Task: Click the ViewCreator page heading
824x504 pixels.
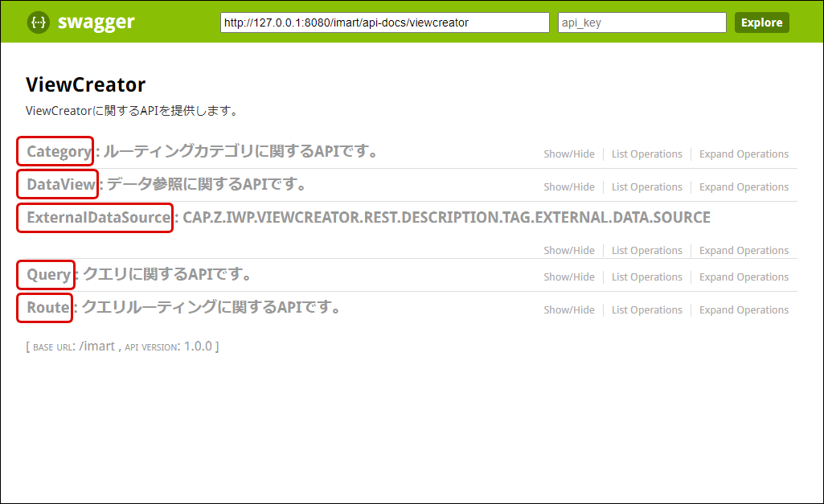Action: pos(86,84)
